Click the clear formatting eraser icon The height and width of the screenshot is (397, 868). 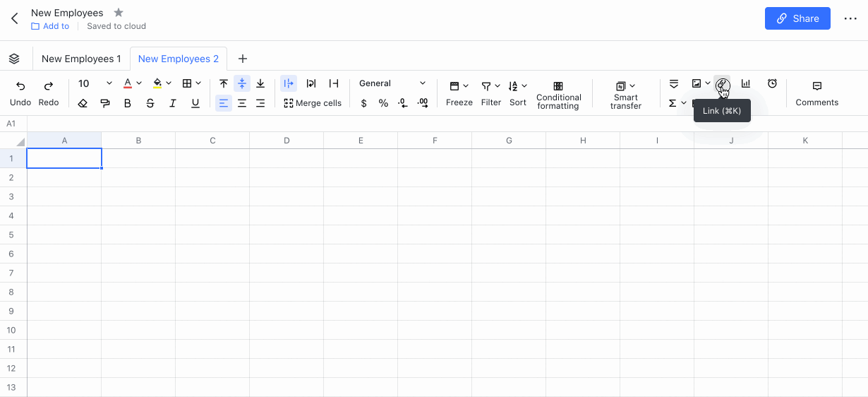[x=83, y=103]
